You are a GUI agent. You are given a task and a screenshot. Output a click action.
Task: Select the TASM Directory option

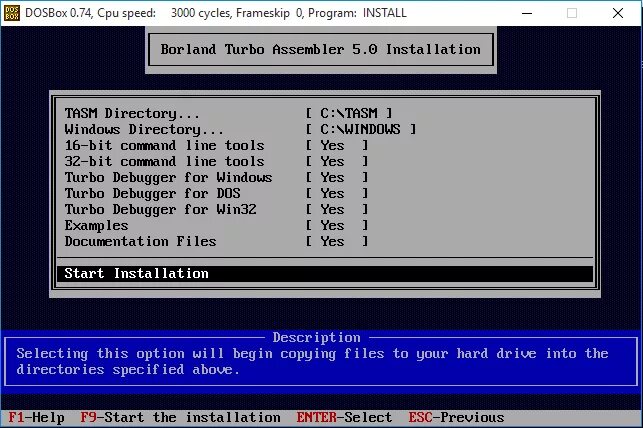(132, 113)
